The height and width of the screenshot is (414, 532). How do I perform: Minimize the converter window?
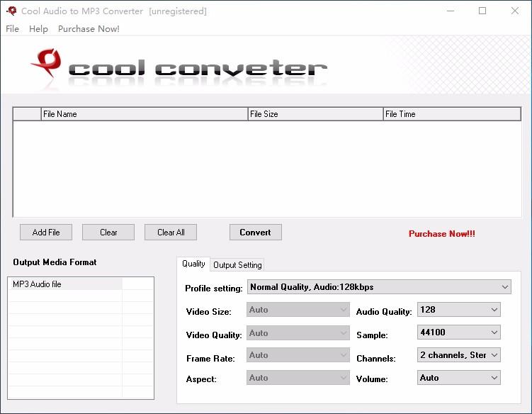[451, 11]
